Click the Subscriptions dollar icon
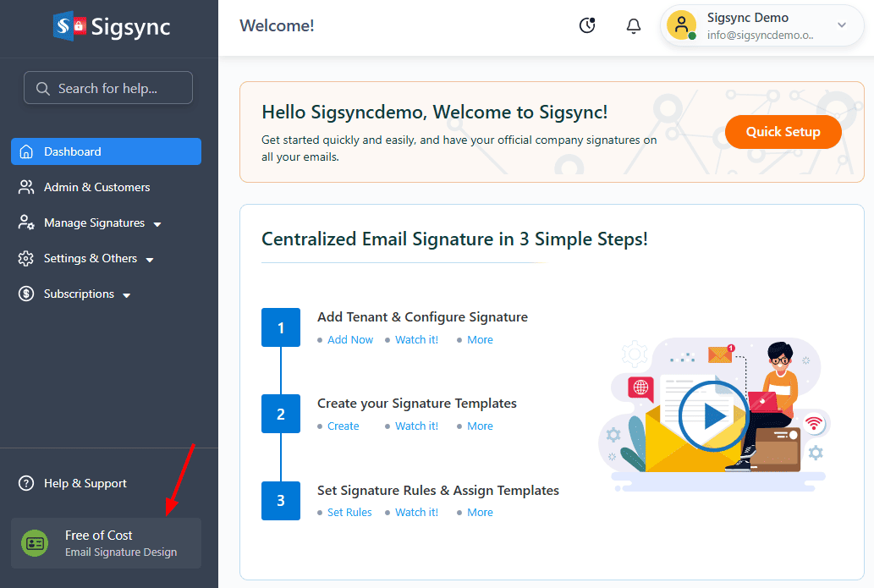874x588 pixels. pos(26,294)
